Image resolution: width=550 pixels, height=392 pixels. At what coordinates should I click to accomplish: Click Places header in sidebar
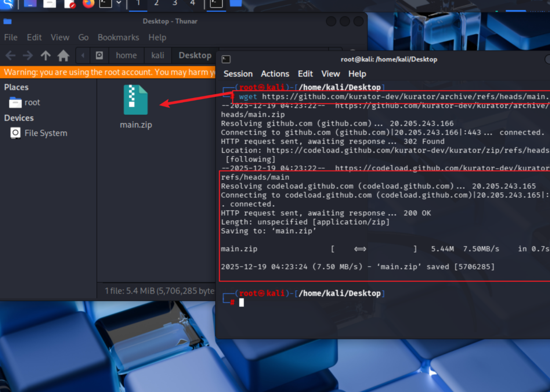pos(16,87)
